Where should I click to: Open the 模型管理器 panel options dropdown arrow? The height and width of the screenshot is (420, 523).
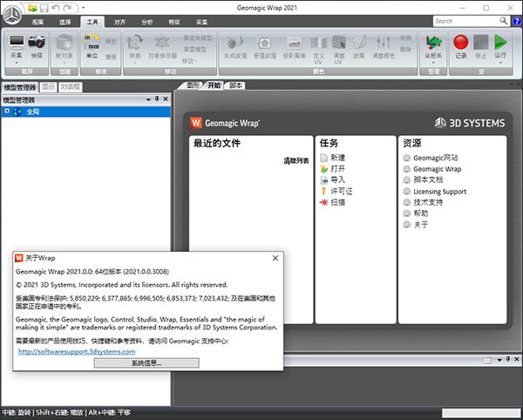(x=147, y=100)
